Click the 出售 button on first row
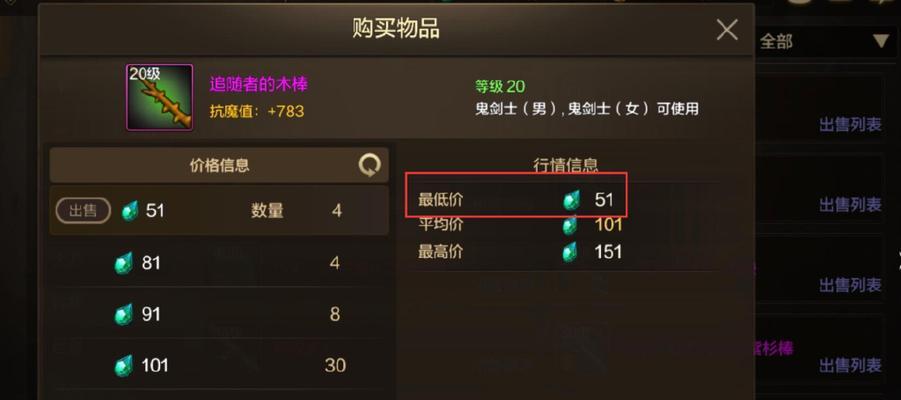The image size is (901, 400). 83,211
